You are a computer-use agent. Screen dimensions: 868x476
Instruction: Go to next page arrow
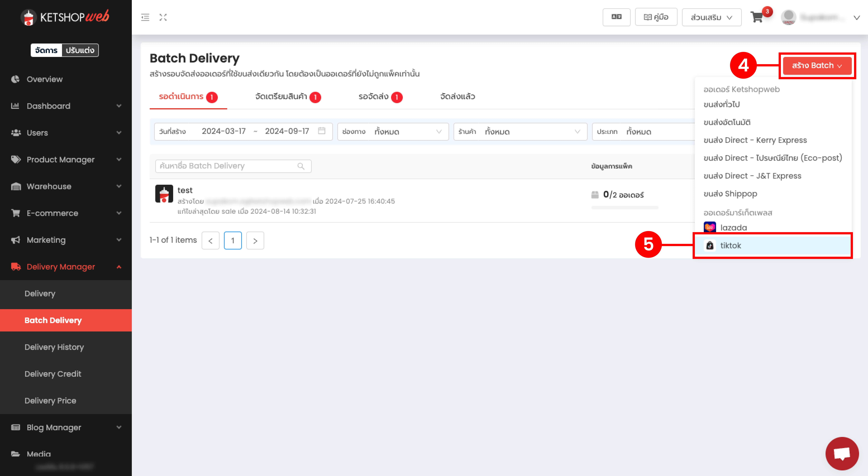(x=255, y=240)
